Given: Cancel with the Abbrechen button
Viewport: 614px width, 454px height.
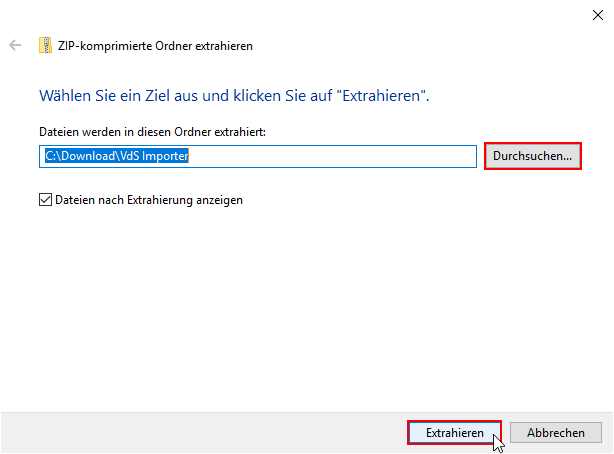Looking at the screenshot, I should point(556,432).
